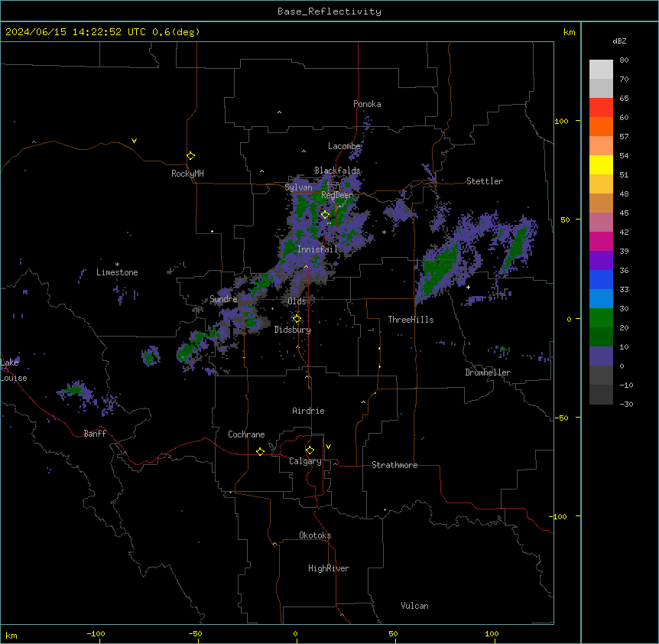Click the Sylvan label
659x644 pixels.
point(298,187)
